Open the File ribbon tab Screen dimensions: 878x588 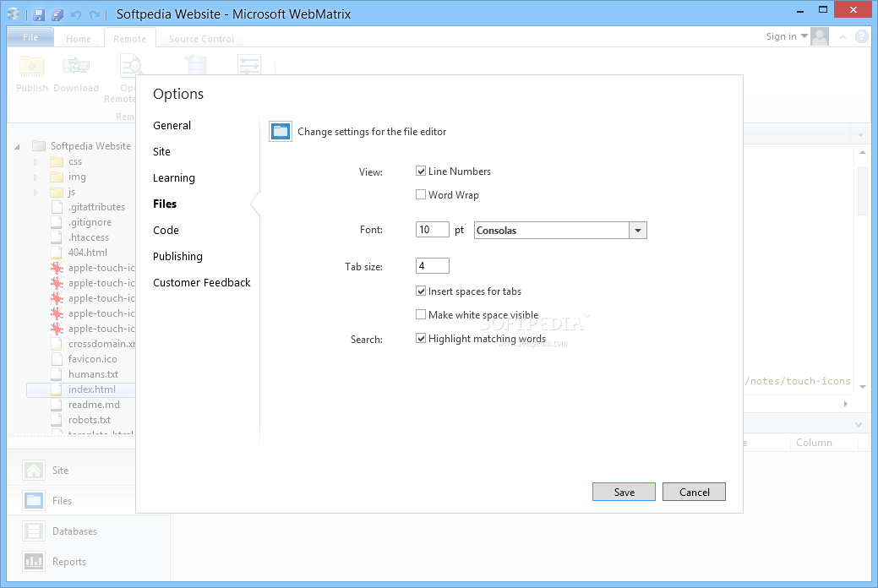tap(30, 37)
